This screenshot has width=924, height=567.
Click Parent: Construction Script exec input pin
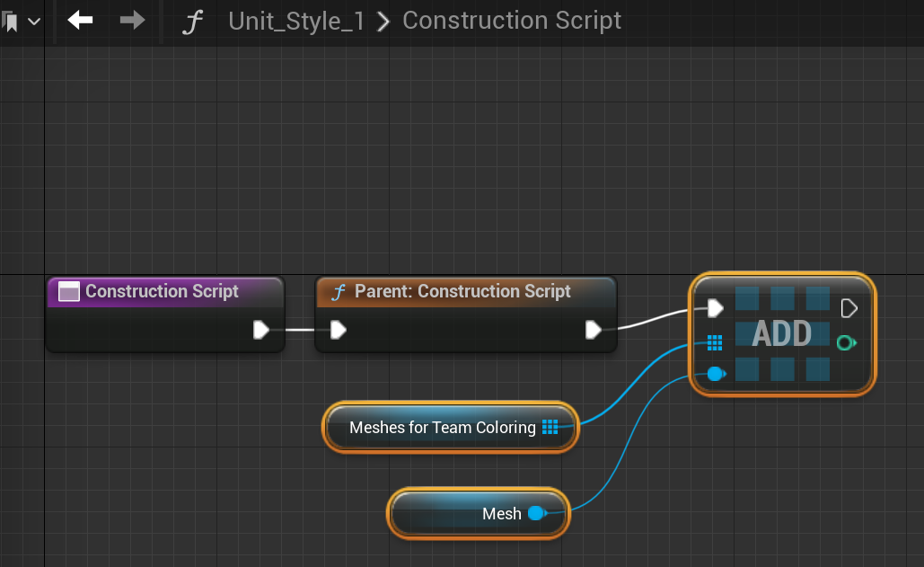click(x=338, y=330)
